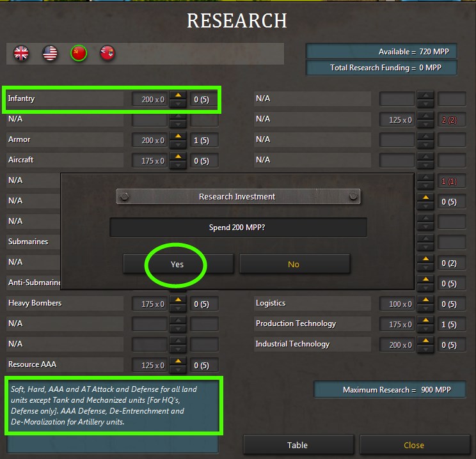Increase Logistics research investment
Screen dimensions: 476x459
point(426,300)
